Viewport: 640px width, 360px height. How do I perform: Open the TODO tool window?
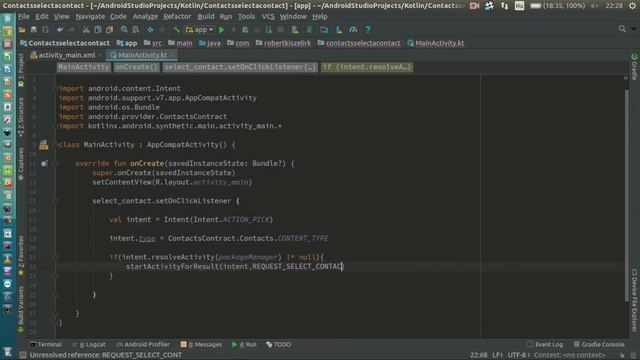tap(279, 344)
